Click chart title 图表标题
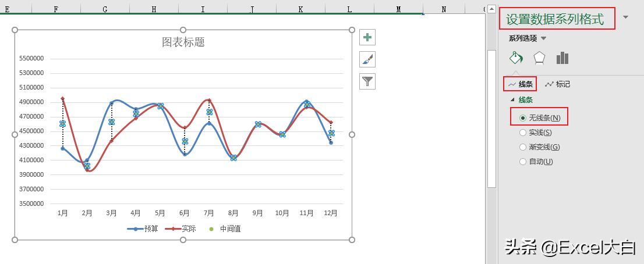The width and height of the screenshot is (644, 264). [183, 42]
